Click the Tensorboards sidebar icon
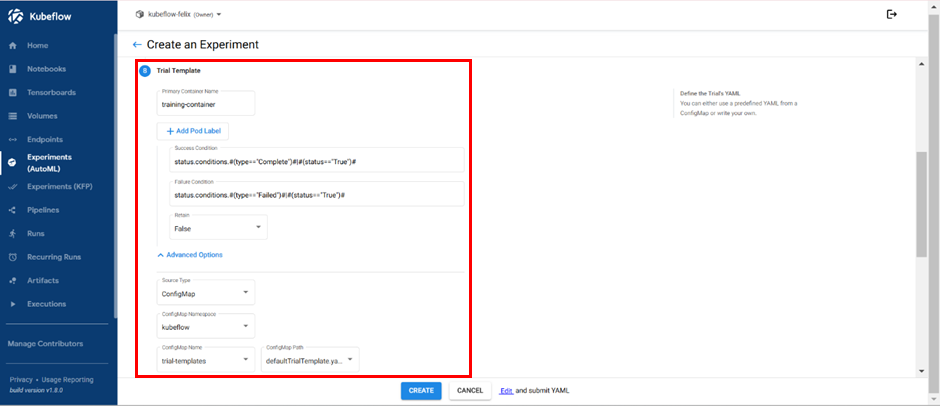This screenshot has height=406, width=940. click(13, 92)
